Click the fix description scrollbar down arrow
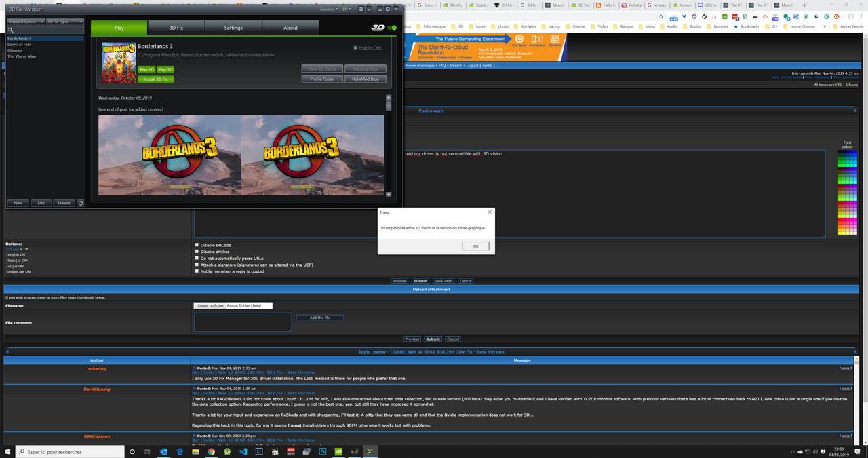Viewport: 868px width, 458px height. [x=389, y=194]
